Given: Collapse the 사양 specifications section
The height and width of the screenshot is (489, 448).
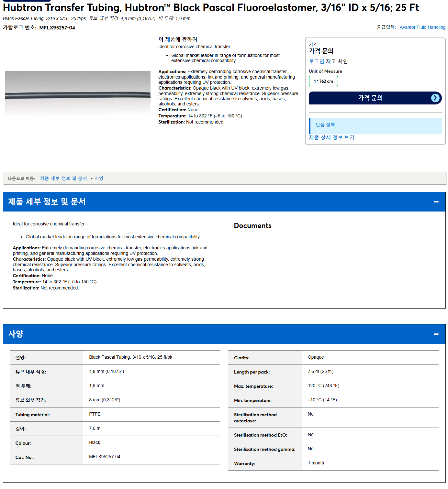Looking at the screenshot, I should [436, 334].
